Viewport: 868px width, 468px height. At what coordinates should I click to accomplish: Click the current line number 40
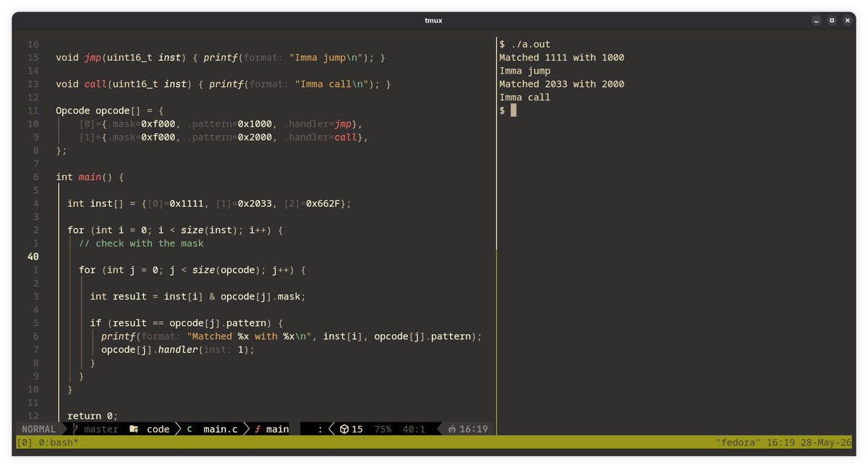pyautogui.click(x=33, y=256)
